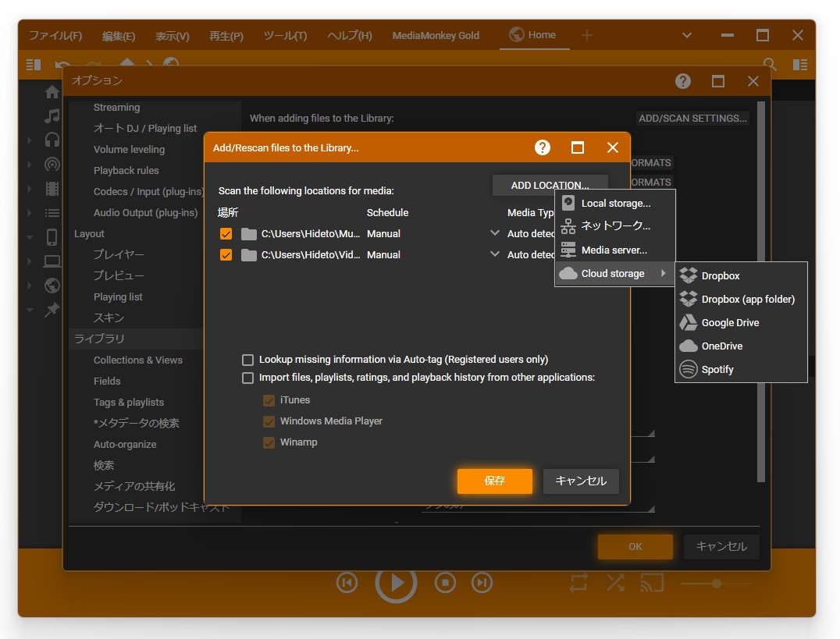Enable Lookup missing information via Auto-tag
This screenshot has width=840, height=639.
pos(247,360)
